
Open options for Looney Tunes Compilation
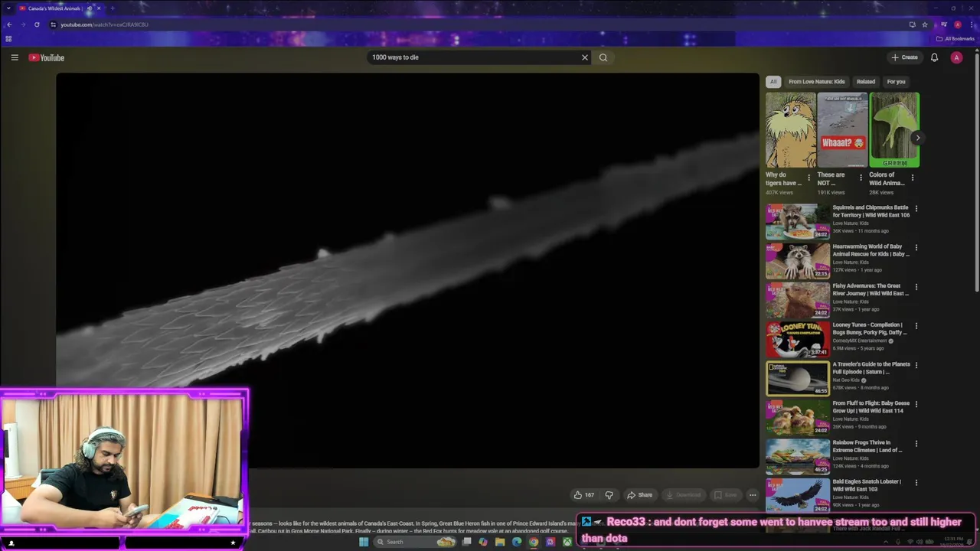point(916,326)
